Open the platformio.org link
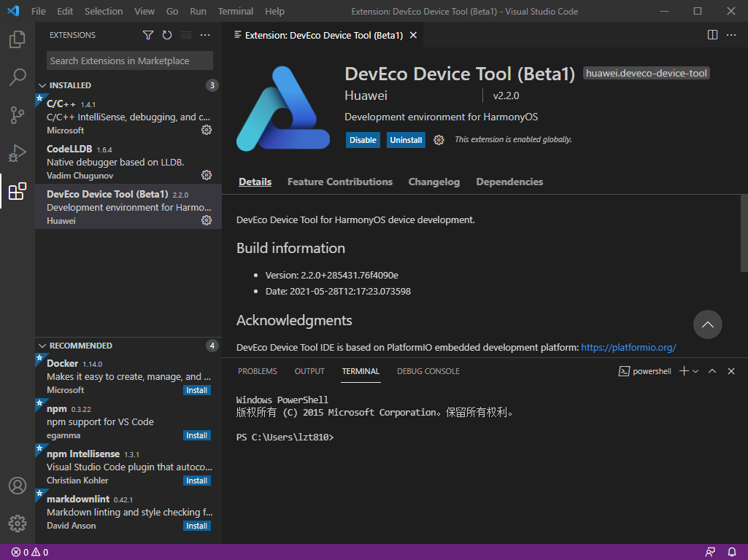The width and height of the screenshot is (748, 560). (628, 347)
